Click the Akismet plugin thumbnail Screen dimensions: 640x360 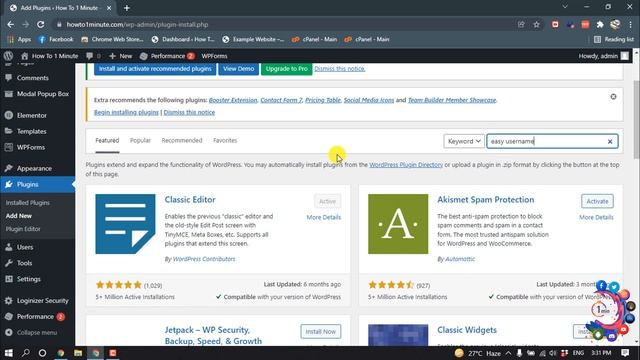coord(398,224)
